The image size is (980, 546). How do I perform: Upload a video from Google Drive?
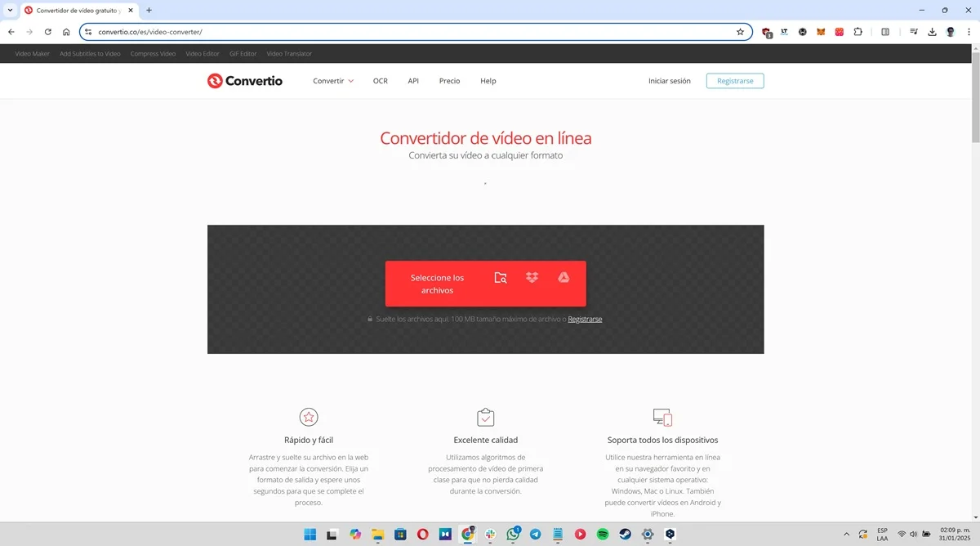tap(563, 278)
